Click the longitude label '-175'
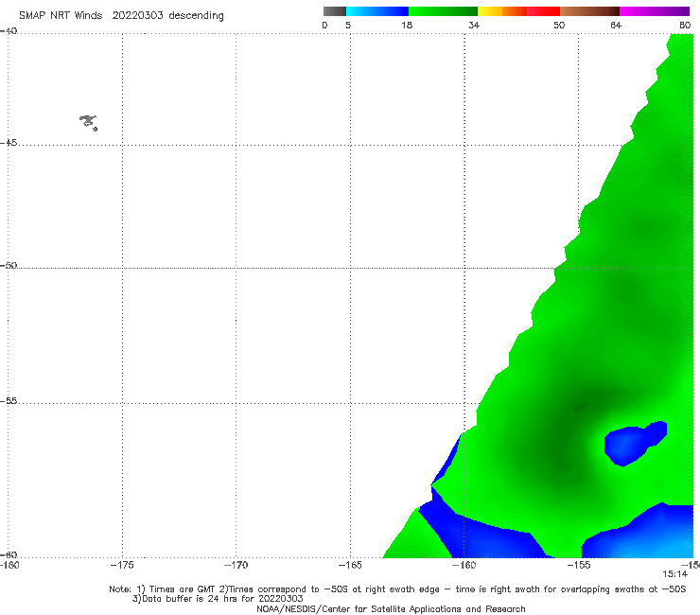This screenshot has width=700, height=615. coord(122,565)
